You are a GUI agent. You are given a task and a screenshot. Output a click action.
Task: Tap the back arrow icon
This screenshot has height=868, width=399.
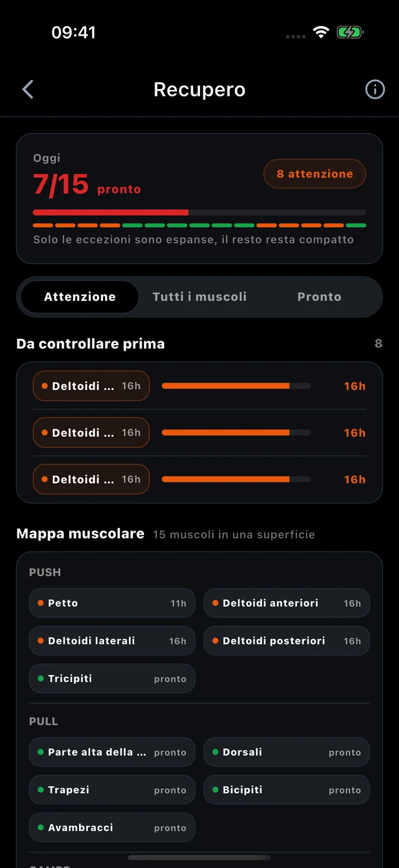click(x=27, y=89)
